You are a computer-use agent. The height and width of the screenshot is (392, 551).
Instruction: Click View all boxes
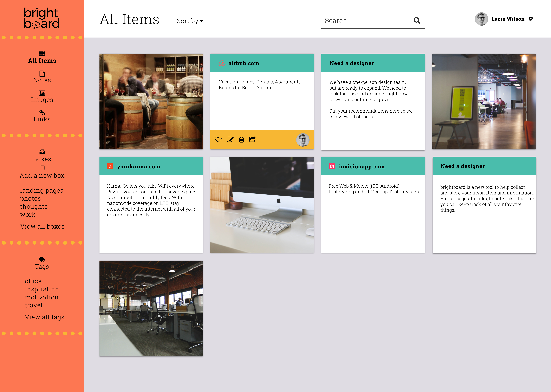[42, 226]
